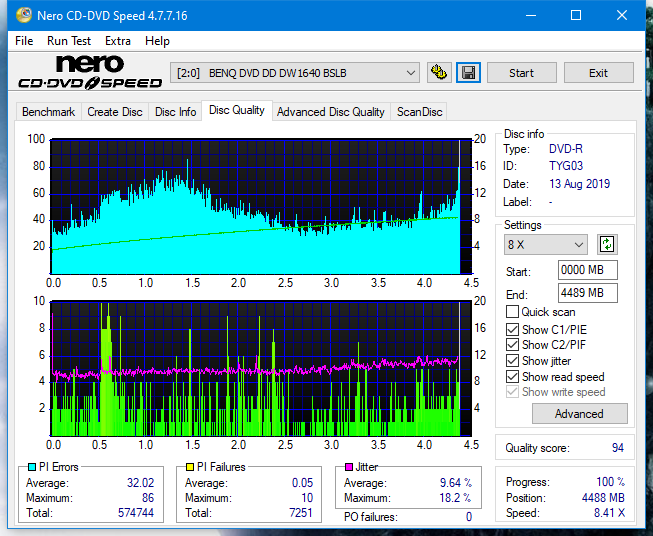Click the End 4489 MB field
This screenshot has height=536, width=653.
point(588,293)
